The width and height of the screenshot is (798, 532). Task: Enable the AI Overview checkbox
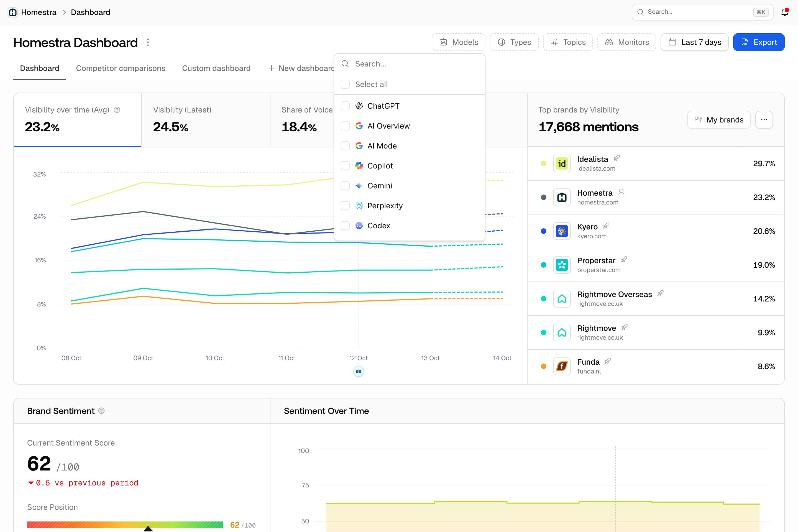(x=345, y=126)
